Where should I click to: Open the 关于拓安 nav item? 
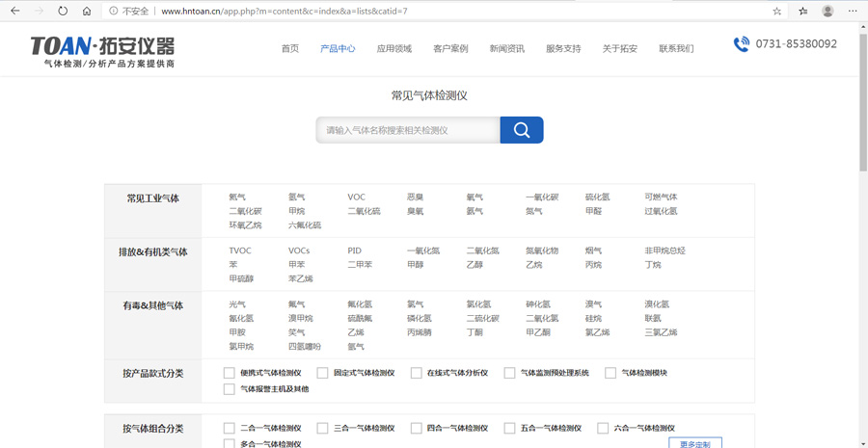pos(620,49)
